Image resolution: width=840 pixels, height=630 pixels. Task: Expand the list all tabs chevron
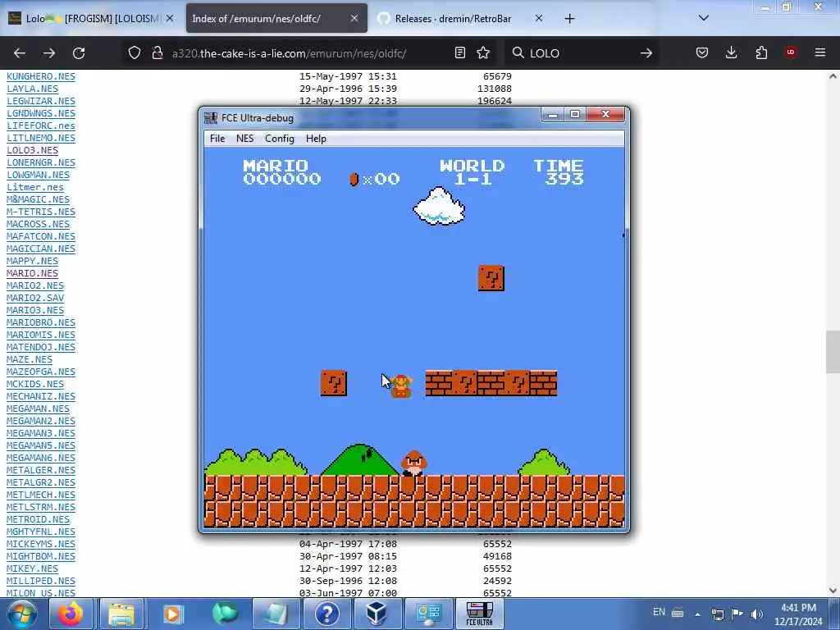tap(704, 18)
